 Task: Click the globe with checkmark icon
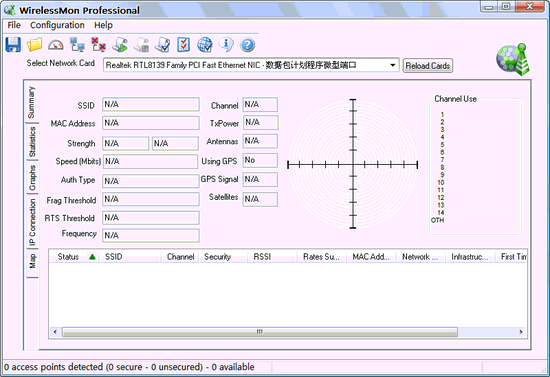205,45
